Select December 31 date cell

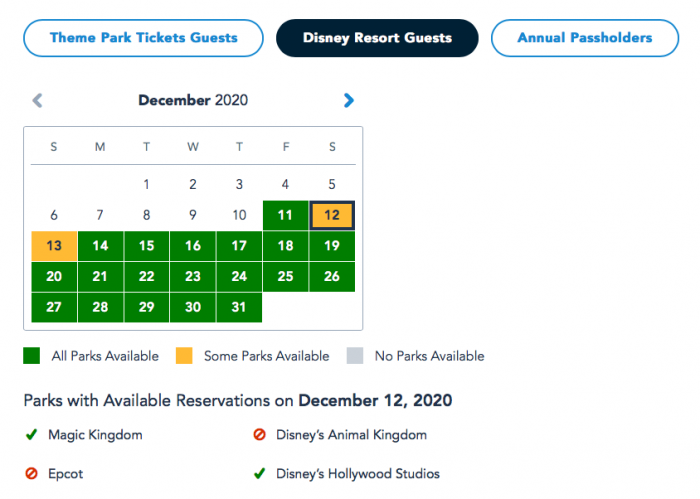pyautogui.click(x=239, y=307)
